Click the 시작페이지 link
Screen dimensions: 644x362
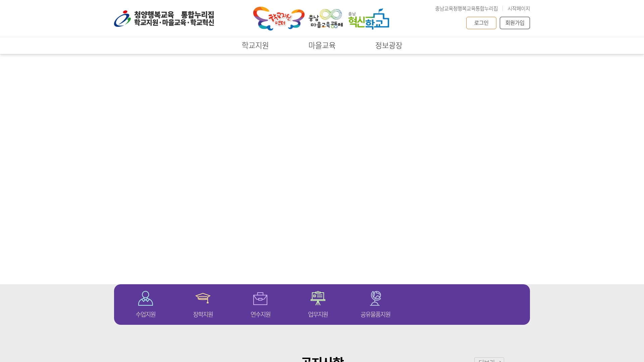coord(519,9)
